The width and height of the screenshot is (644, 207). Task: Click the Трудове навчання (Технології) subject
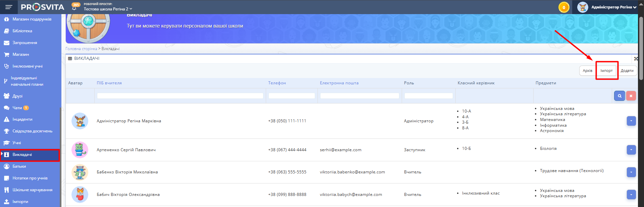[x=572, y=171]
